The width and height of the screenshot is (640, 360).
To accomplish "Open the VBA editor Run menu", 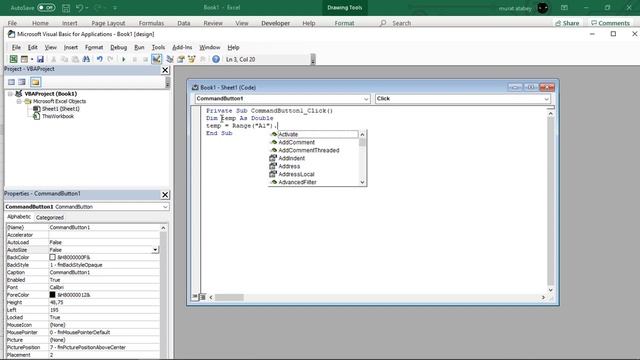I will click(x=139, y=47).
